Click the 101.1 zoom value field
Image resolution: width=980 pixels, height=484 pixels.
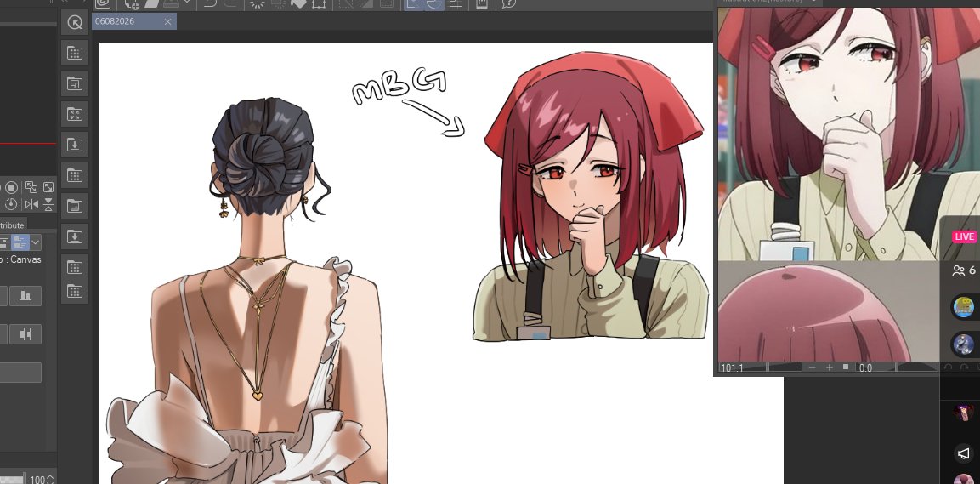click(x=732, y=367)
